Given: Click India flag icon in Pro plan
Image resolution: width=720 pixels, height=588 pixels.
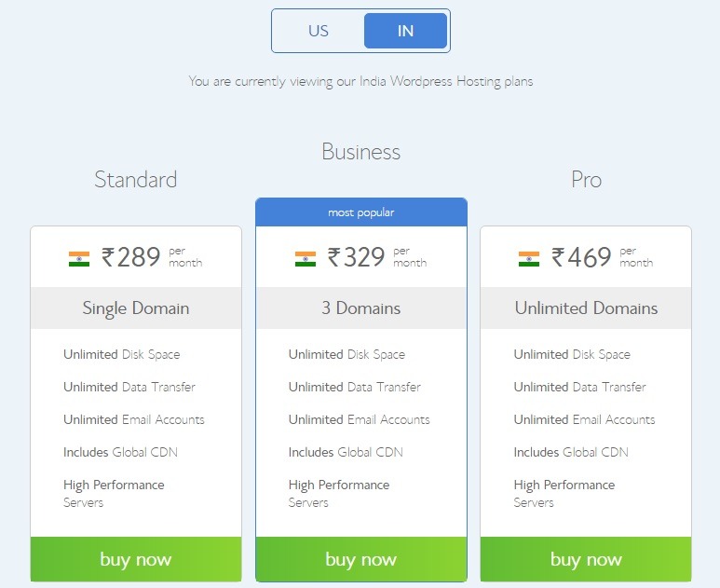Looking at the screenshot, I should pyautogui.click(x=529, y=259).
